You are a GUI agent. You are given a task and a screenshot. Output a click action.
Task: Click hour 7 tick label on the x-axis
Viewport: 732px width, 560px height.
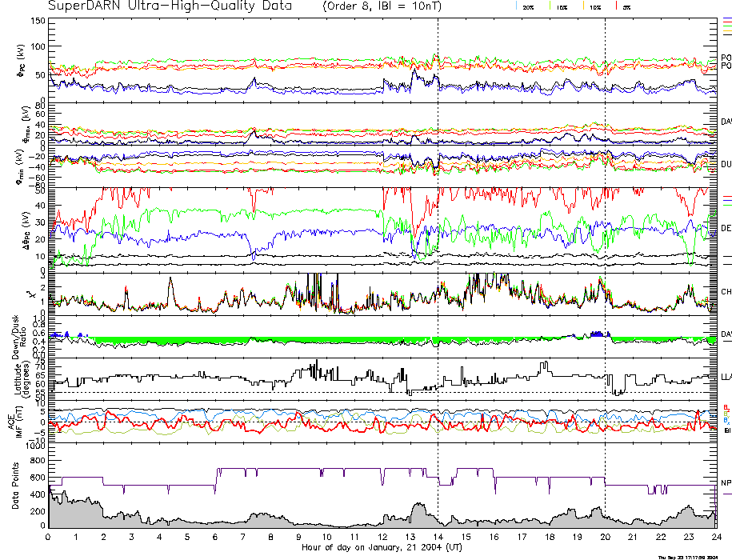[242, 537]
